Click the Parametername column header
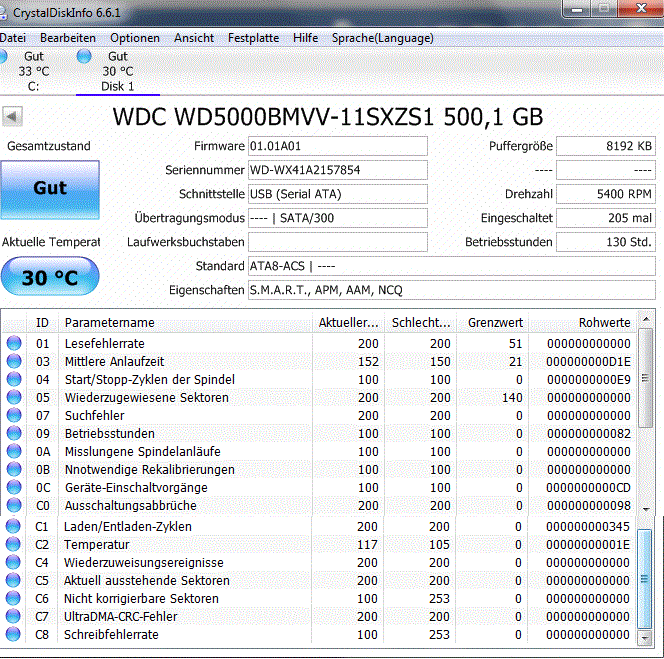The height and width of the screenshot is (659, 664). (x=185, y=323)
